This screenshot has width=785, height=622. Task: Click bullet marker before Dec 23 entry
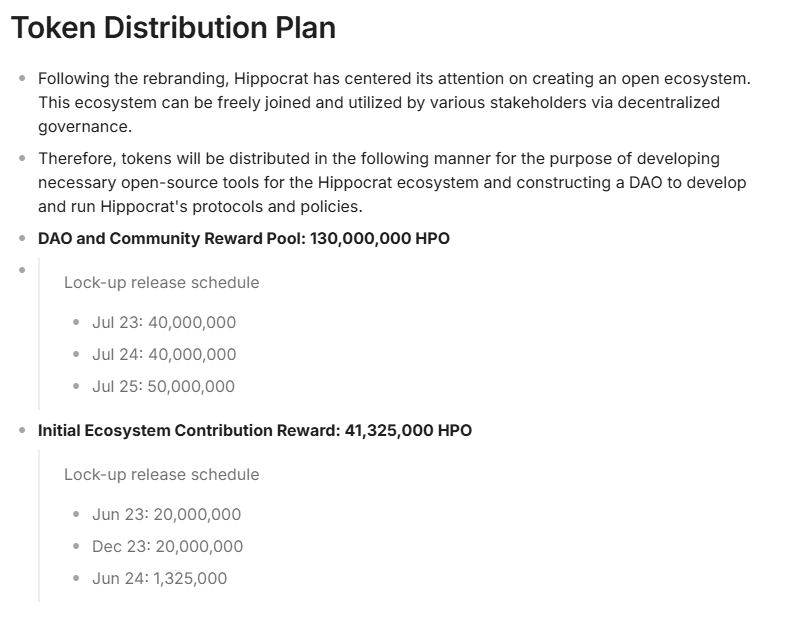tap(76, 546)
